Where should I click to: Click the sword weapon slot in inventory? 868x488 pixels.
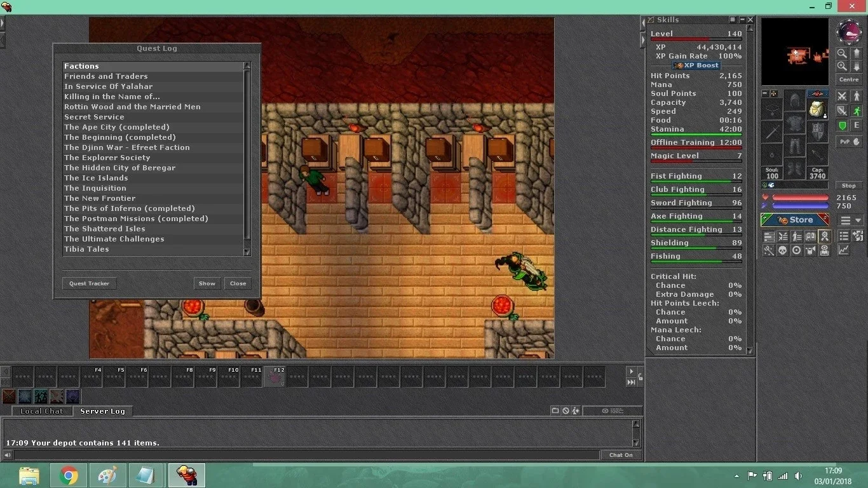click(773, 132)
